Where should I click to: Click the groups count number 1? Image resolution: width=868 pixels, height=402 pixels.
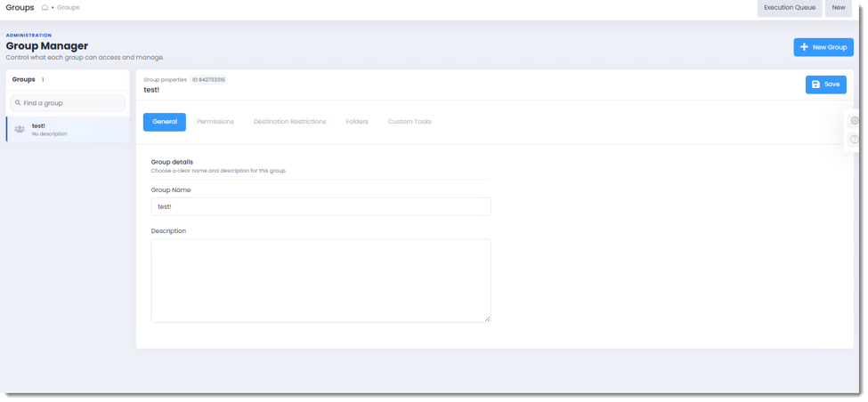[x=43, y=80]
